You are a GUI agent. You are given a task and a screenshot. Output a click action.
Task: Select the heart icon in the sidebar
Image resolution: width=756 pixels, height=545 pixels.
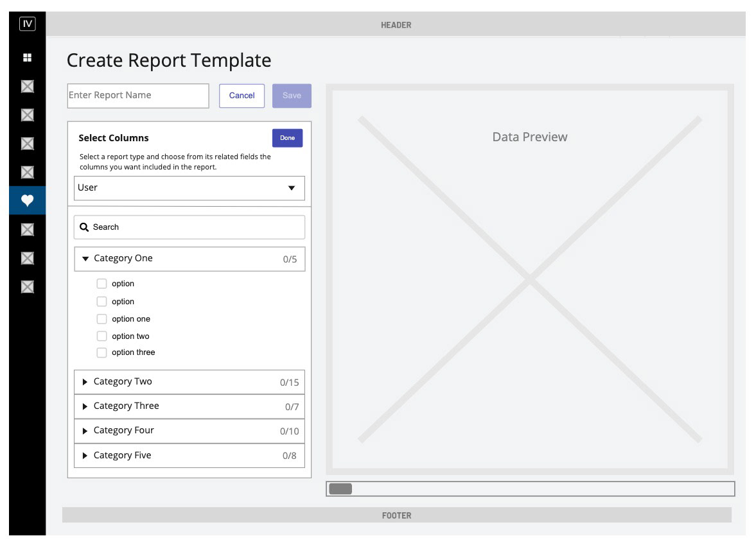[x=28, y=200]
